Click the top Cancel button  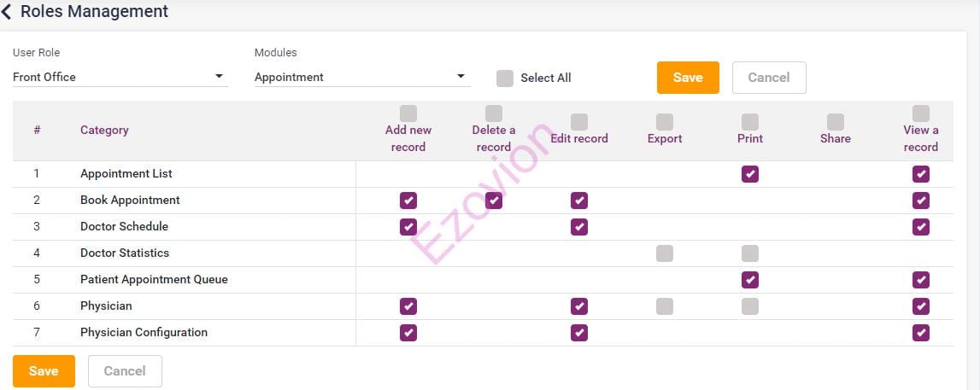click(768, 78)
